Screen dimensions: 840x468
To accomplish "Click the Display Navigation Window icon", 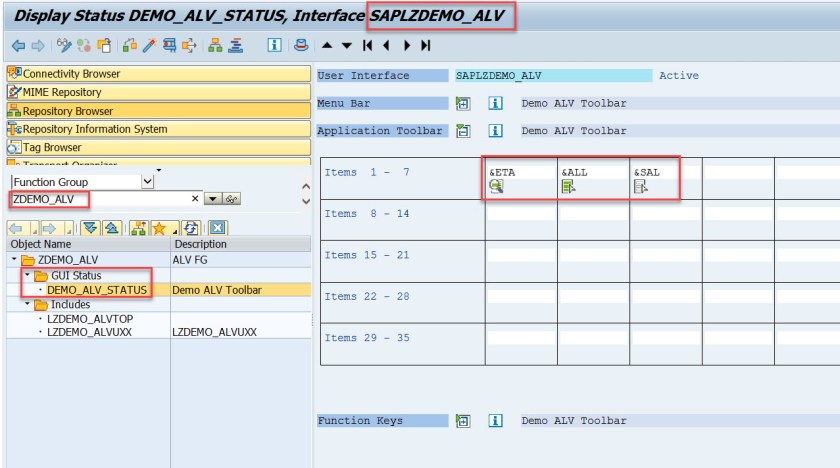I will (x=236, y=46).
